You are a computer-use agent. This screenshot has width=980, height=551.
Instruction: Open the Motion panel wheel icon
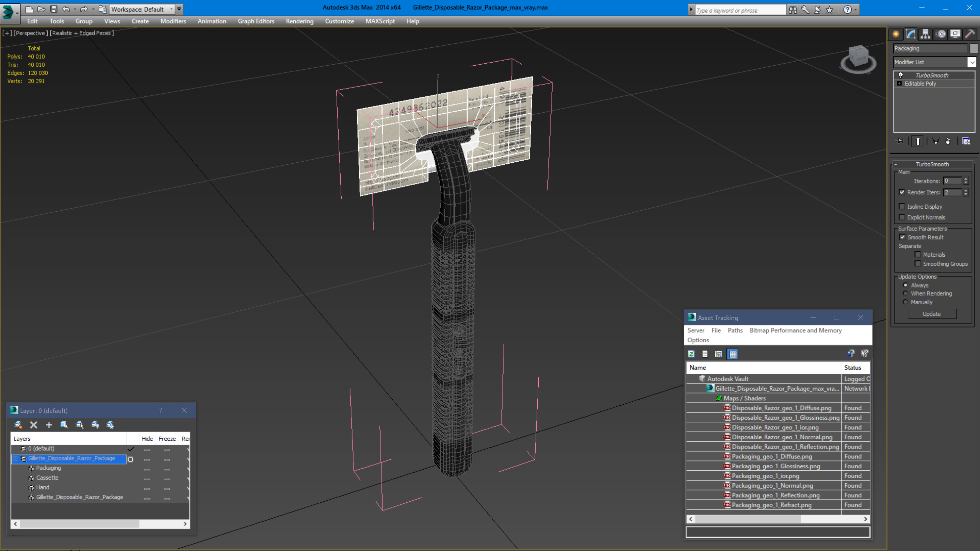(x=941, y=34)
